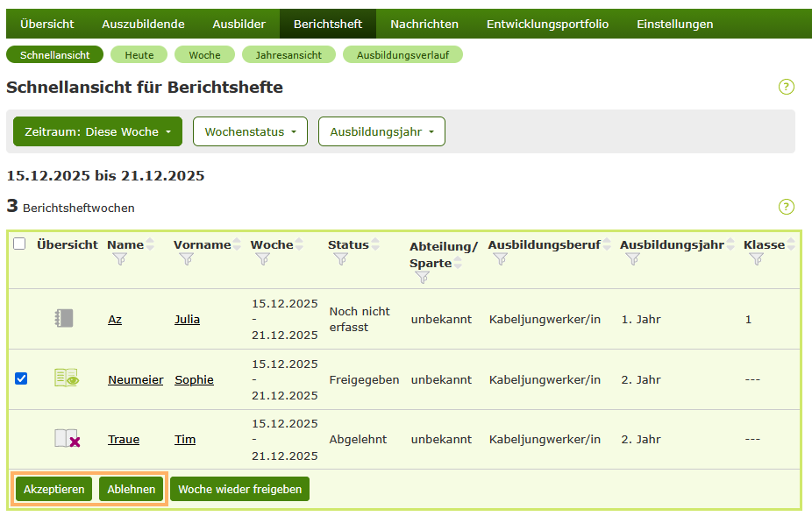Open the Name column filter funnel
The height and width of the screenshot is (516, 812).
coord(119,260)
